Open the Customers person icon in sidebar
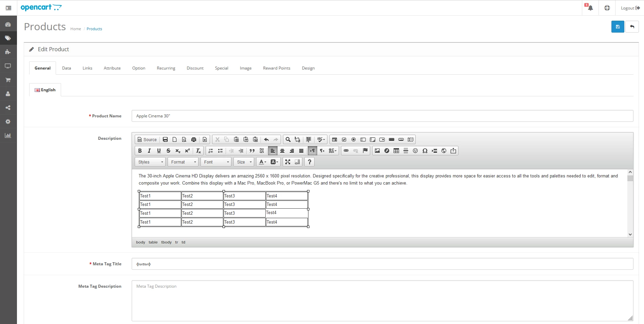The height and width of the screenshot is (324, 644). coord(8,94)
